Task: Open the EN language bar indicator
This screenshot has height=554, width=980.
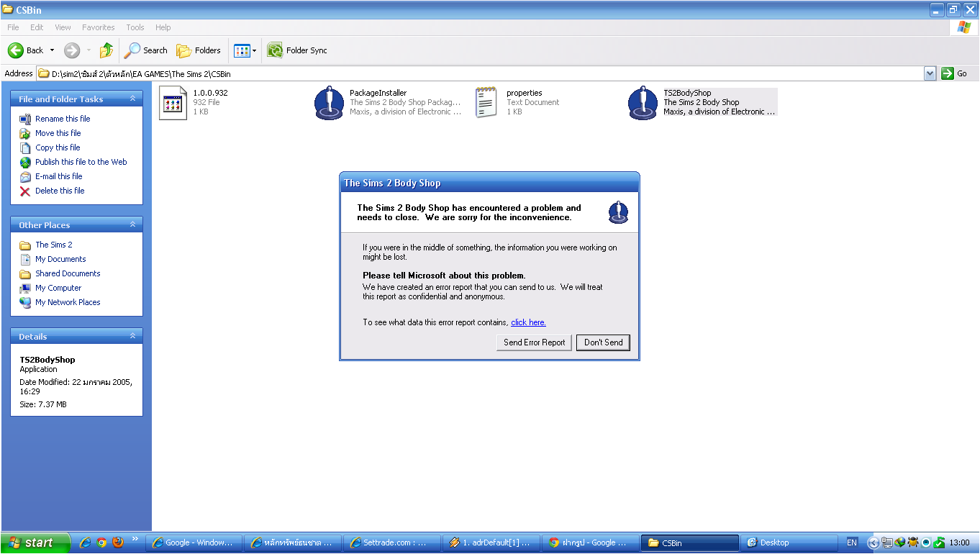Action: [x=852, y=542]
